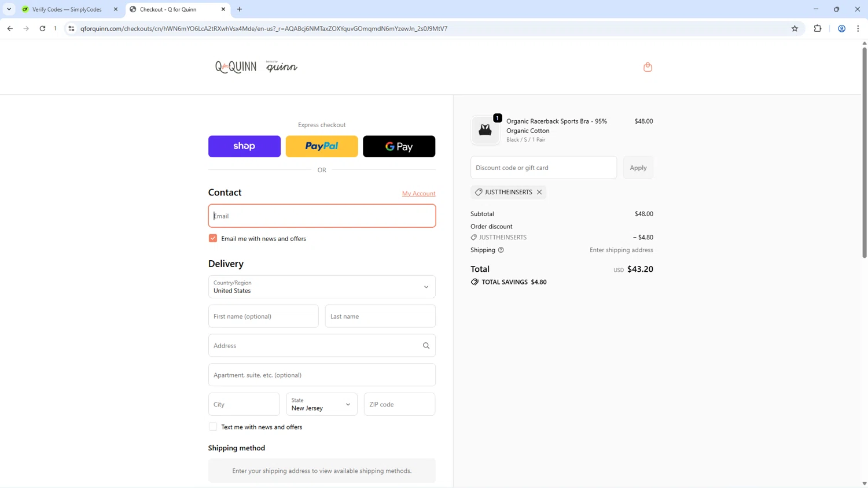Open the Chrome three-dot menu
Image resolution: width=868 pixels, height=488 pixels.
(x=858, y=28)
